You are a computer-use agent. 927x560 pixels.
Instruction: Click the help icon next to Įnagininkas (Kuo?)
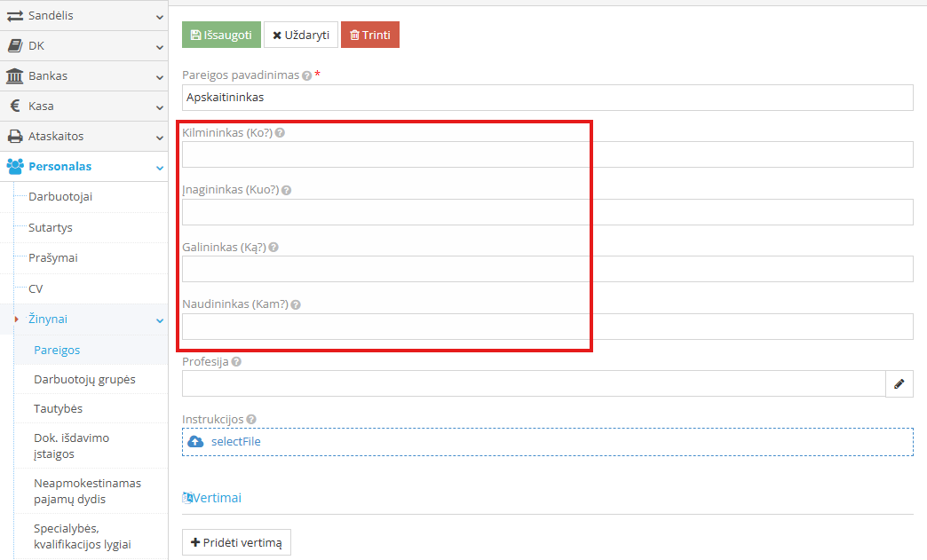286,190
